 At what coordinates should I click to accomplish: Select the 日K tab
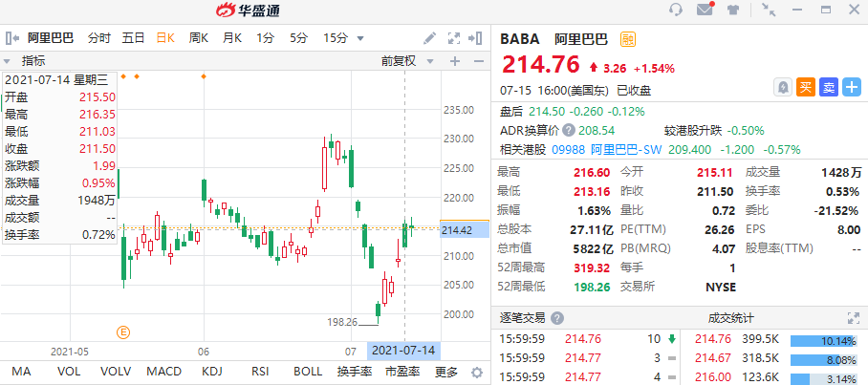pyautogui.click(x=165, y=38)
